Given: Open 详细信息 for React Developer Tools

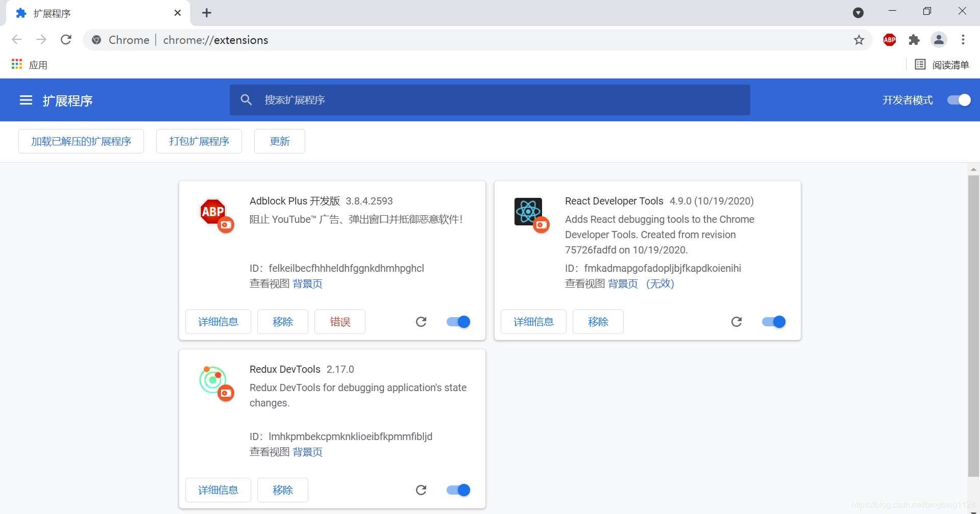Looking at the screenshot, I should click(x=534, y=322).
